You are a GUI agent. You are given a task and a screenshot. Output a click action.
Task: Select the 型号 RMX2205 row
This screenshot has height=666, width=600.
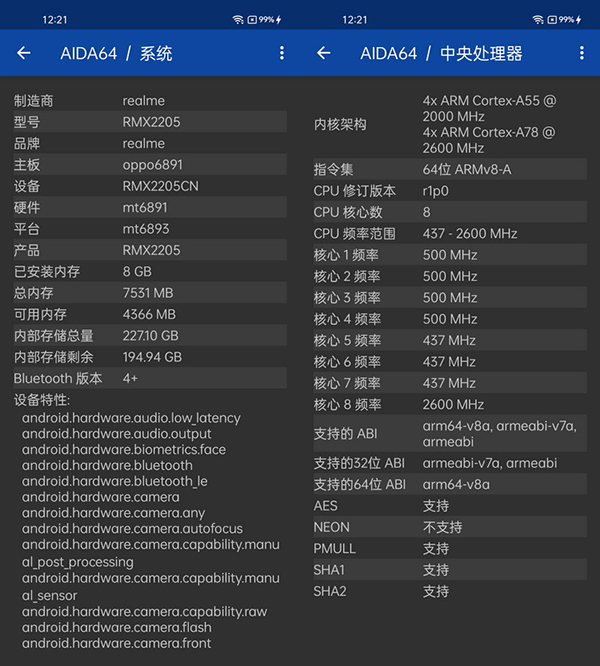[150, 122]
